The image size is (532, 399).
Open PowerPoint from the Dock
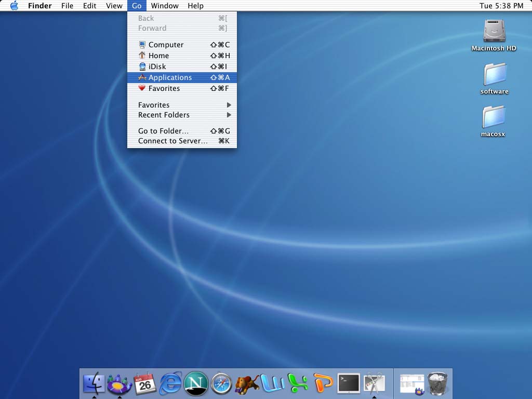coord(323,384)
